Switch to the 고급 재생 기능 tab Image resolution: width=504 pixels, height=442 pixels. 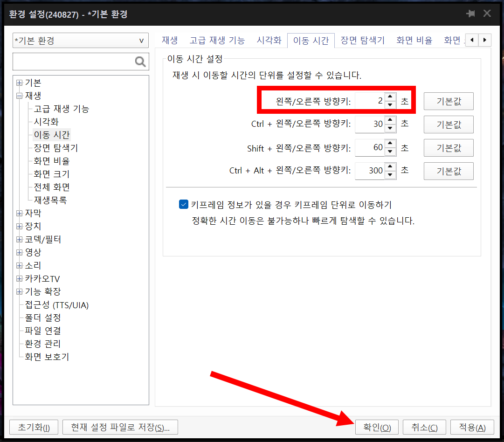pyautogui.click(x=217, y=40)
